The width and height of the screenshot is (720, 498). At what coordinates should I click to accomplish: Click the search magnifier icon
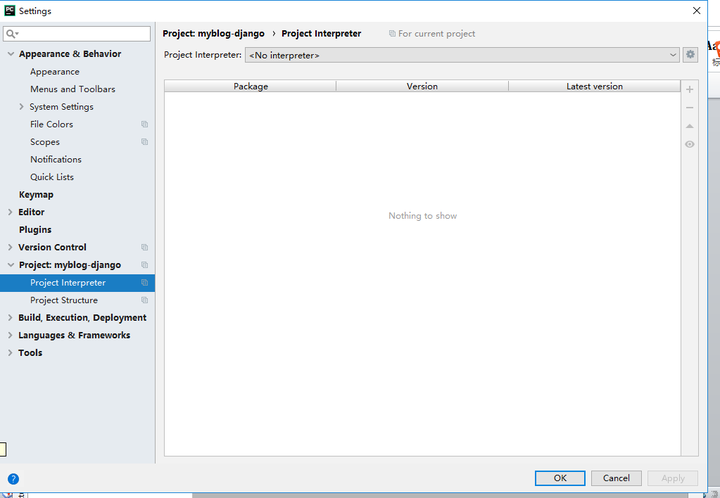[11, 34]
